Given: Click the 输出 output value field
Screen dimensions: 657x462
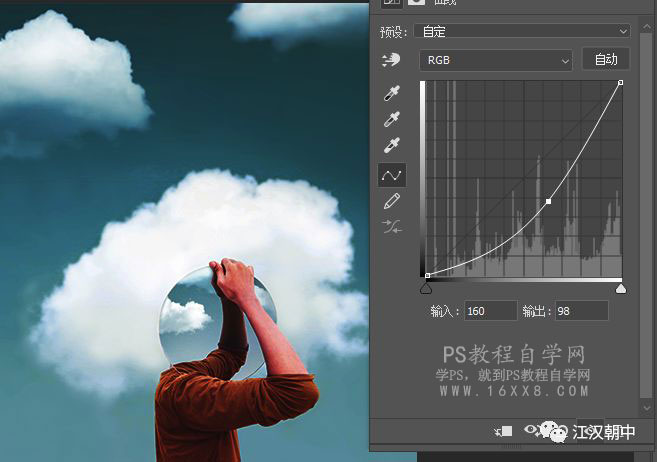Looking at the screenshot, I should tap(581, 311).
